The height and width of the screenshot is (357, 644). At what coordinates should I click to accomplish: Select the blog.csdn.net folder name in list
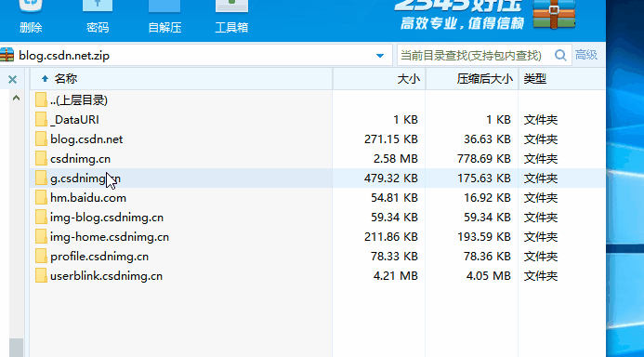click(86, 139)
